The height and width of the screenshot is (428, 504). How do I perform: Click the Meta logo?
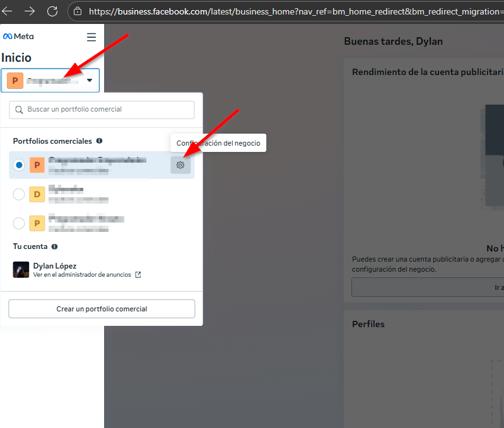pos(18,37)
